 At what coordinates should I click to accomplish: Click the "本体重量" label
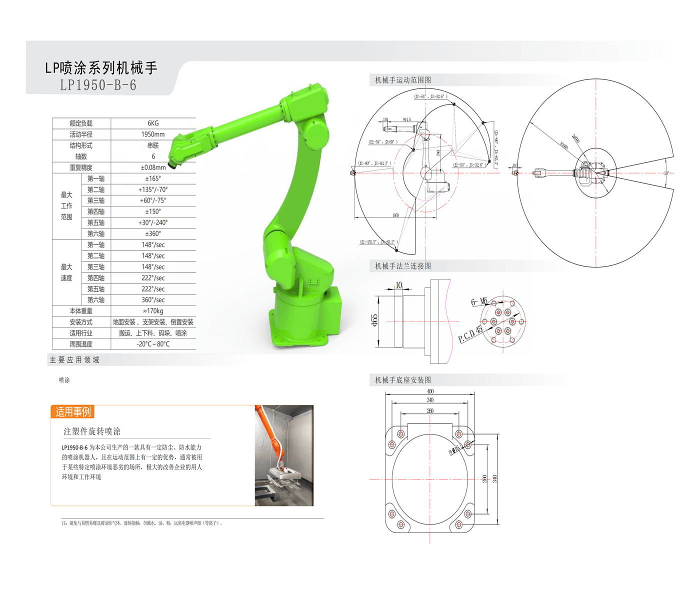[x=81, y=311]
